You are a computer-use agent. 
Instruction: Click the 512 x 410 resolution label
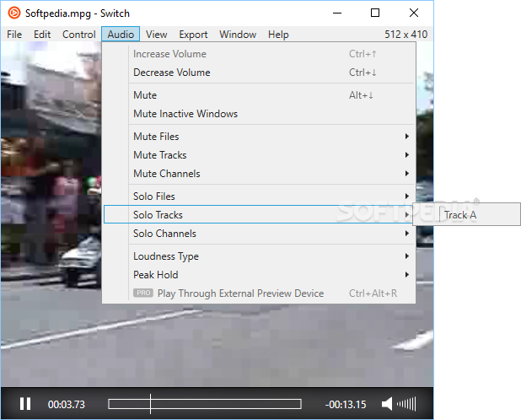point(406,35)
